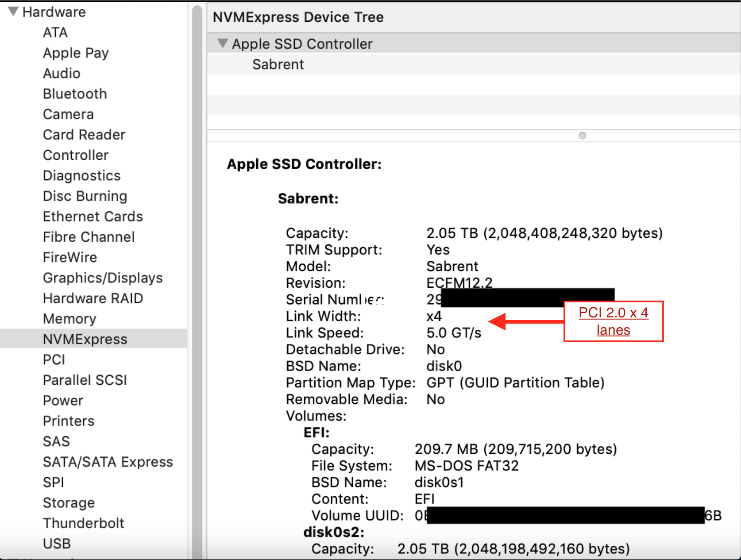Open the Hardware RAID section
The height and width of the screenshot is (560, 741).
click(x=93, y=298)
